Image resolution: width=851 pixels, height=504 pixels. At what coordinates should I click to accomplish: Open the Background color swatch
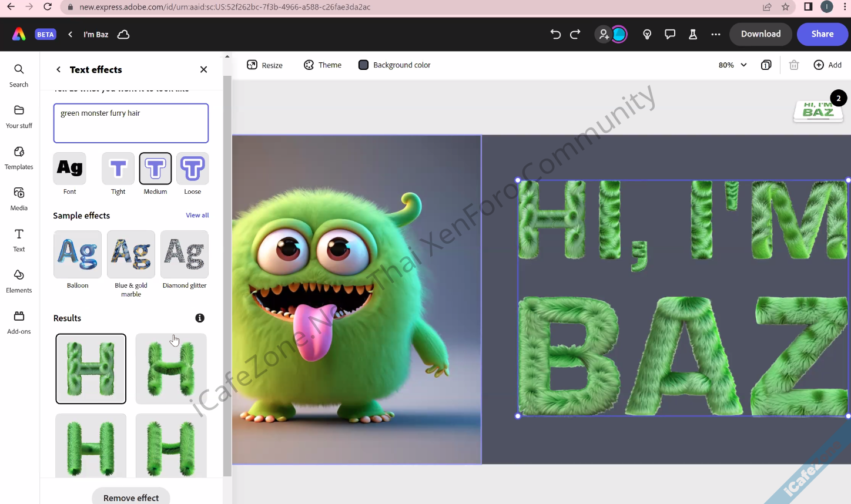tap(363, 65)
